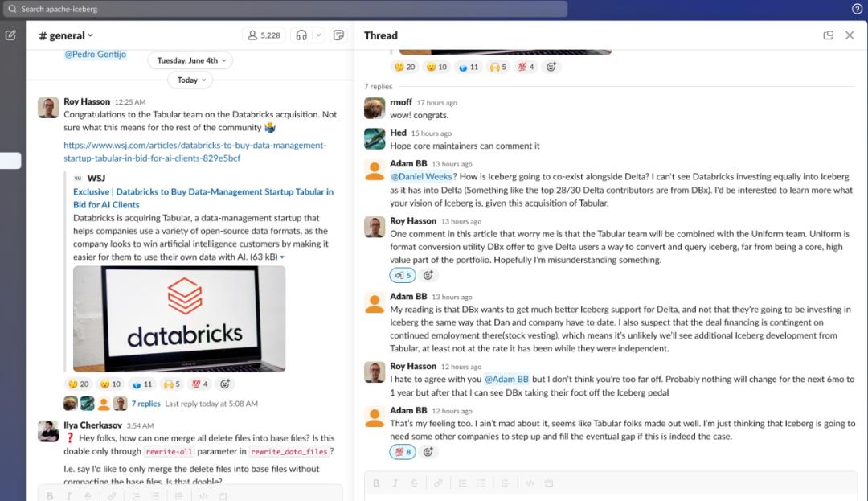The width and height of the screenshot is (868, 501).
Task: Toggle the 100 emoji 4 reaction in channel
Action: pyautogui.click(x=199, y=384)
